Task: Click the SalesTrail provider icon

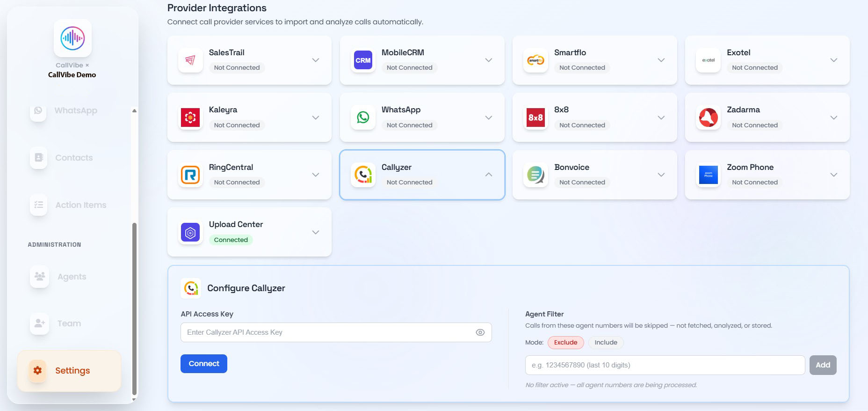Action: click(190, 60)
